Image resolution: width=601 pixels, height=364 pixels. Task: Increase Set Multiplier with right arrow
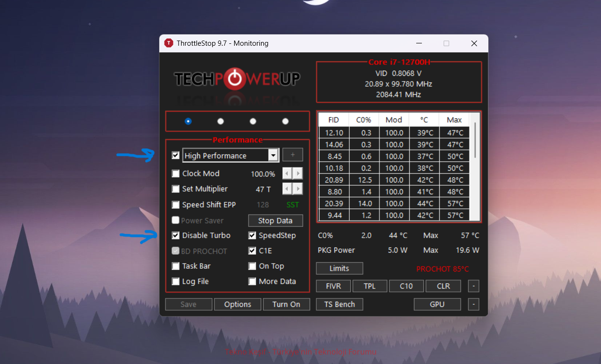coord(297,189)
